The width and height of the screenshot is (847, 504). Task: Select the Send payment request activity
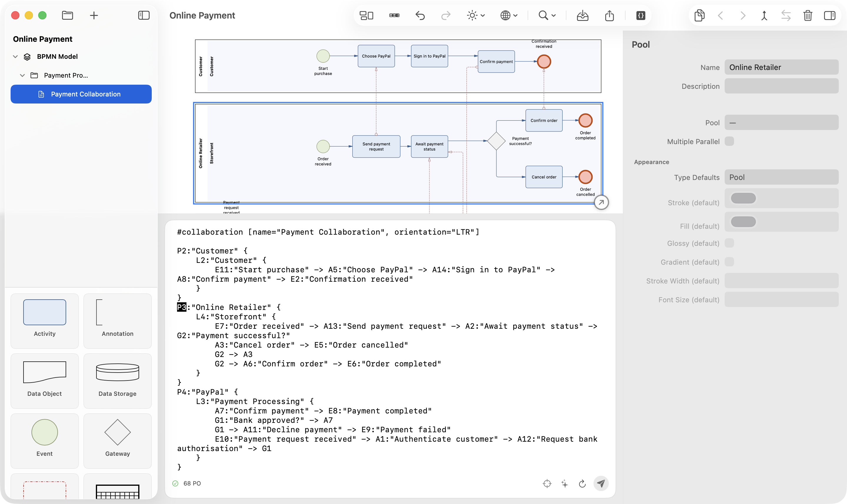pyautogui.click(x=376, y=146)
